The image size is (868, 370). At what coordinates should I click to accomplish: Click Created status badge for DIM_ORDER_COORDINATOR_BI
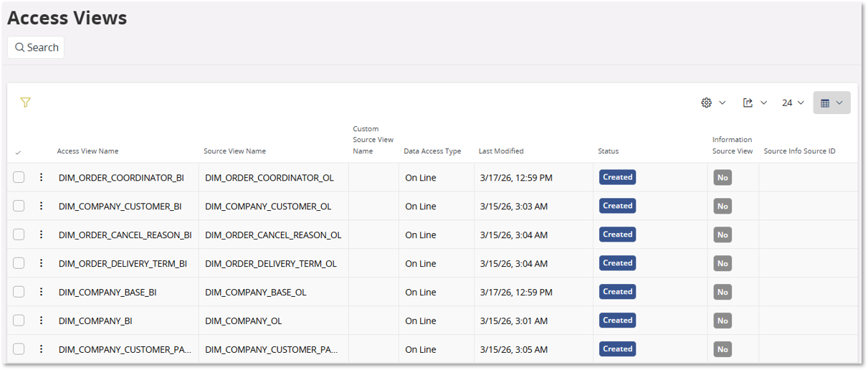617,177
